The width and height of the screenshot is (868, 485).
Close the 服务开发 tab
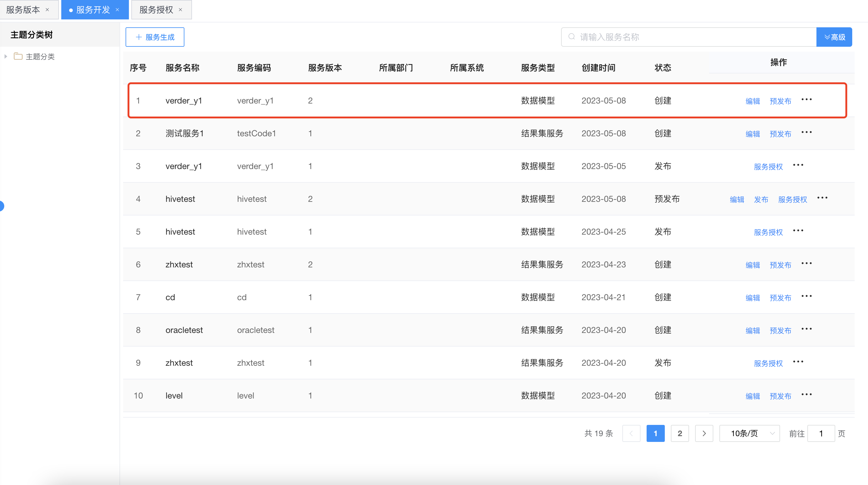pyautogui.click(x=117, y=10)
